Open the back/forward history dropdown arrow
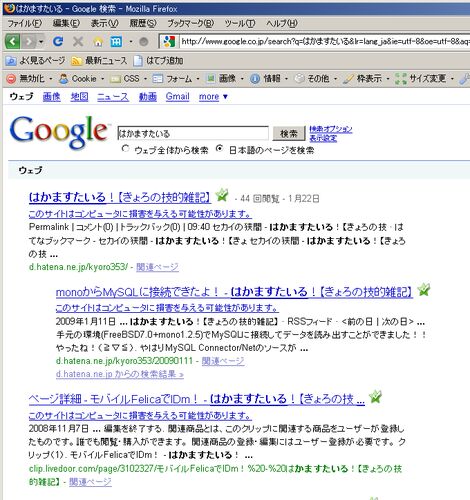Image resolution: width=470 pixels, height=500 pixels. pos(41,42)
